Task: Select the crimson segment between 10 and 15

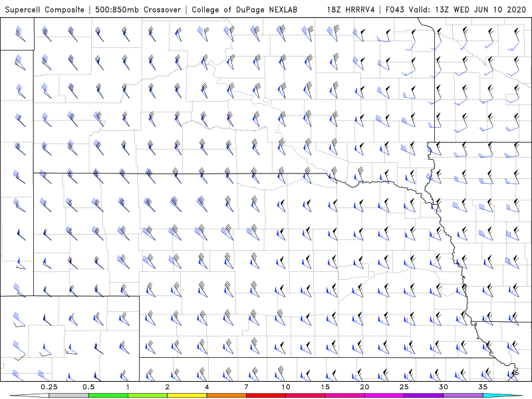Action: coord(305,396)
